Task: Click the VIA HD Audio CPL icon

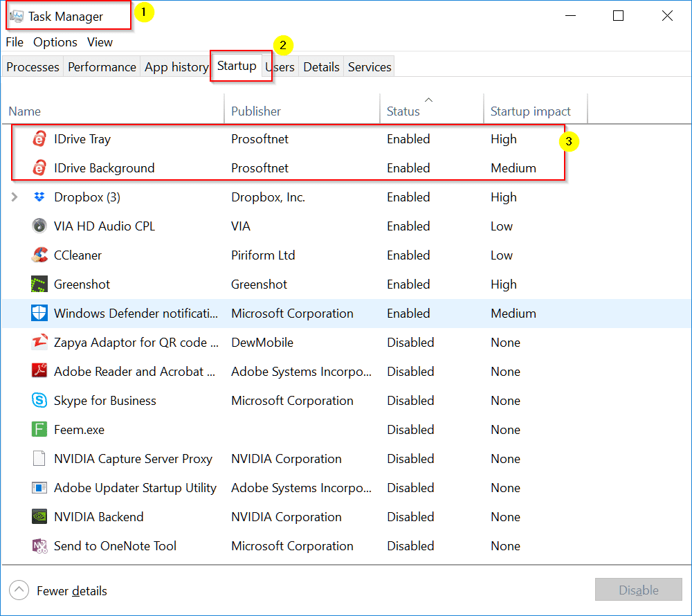Action: [x=39, y=226]
